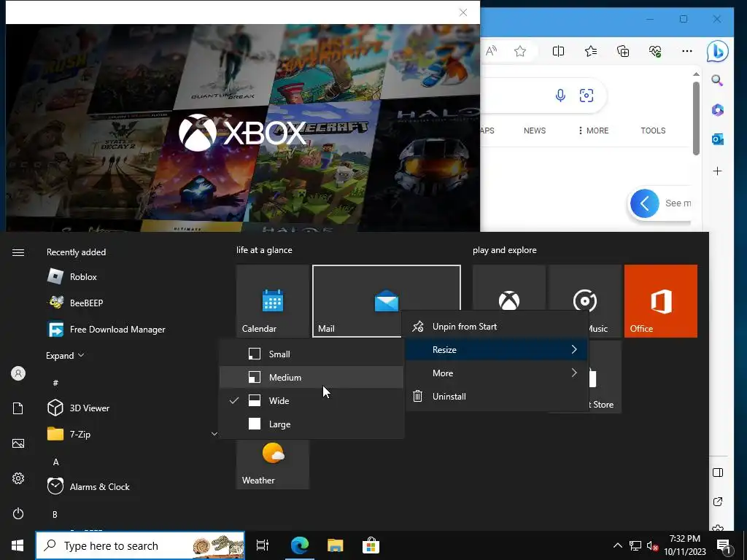The image size is (747, 560).
Task: Click the Power icon in Start sidebar
Action: tap(18, 513)
